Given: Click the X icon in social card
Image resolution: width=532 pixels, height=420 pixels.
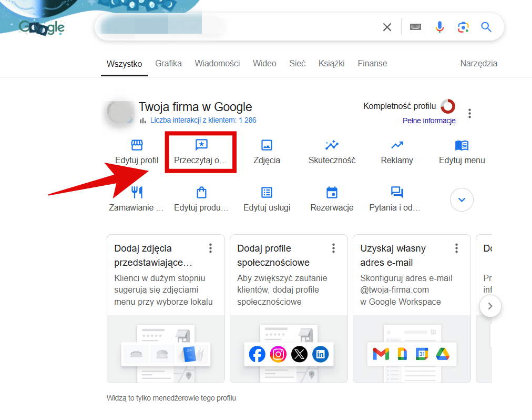Looking at the screenshot, I should [x=299, y=354].
